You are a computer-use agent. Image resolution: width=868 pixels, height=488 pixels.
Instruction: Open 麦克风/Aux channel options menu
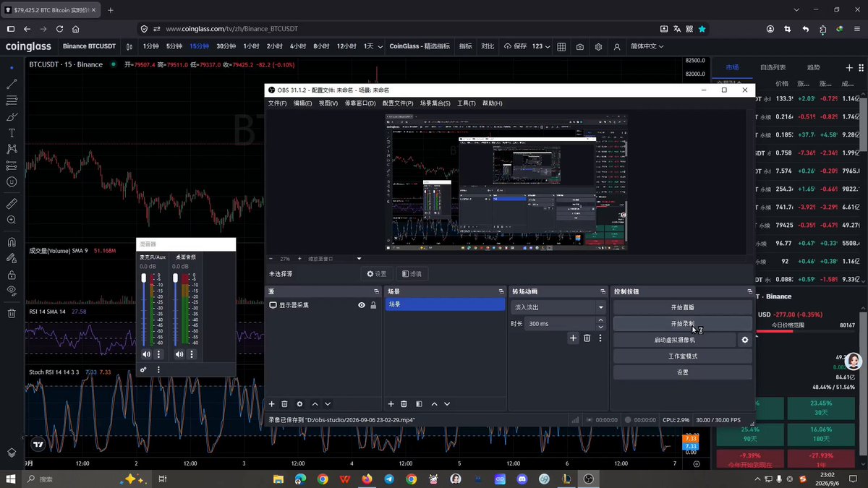(x=159, y=354)
